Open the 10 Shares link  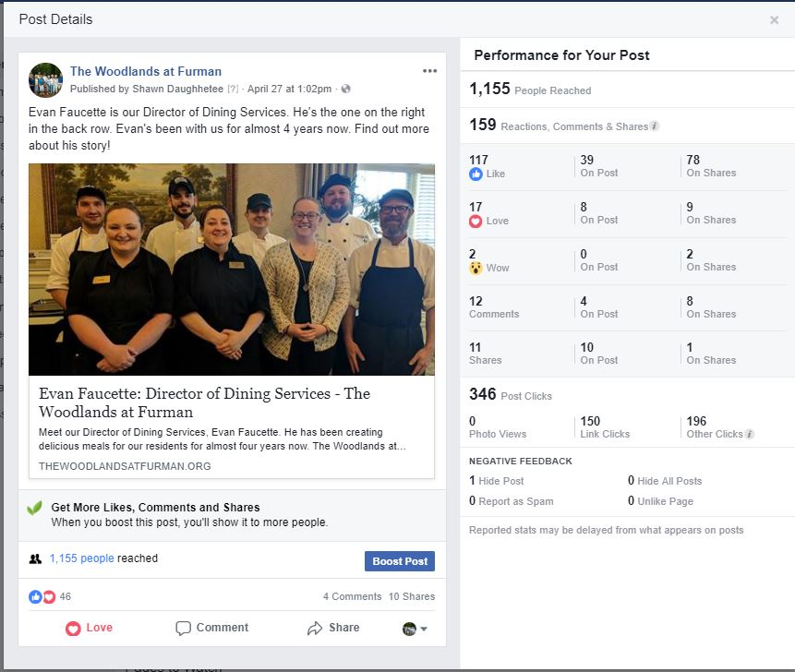click(412, 596)
